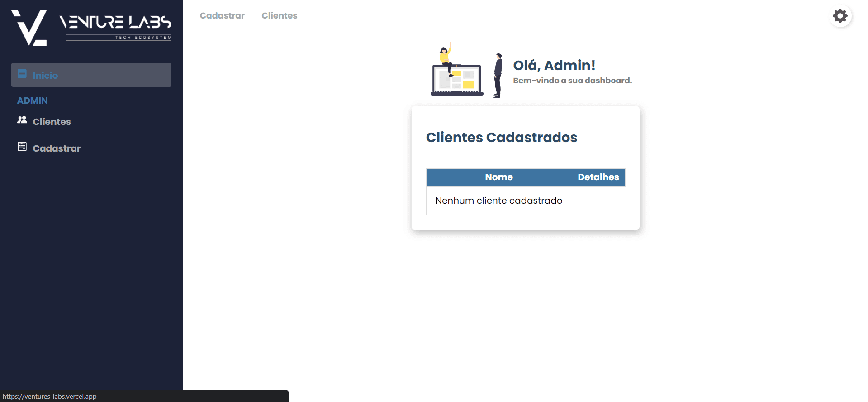Click the standing man illustration

pos(498,76)
